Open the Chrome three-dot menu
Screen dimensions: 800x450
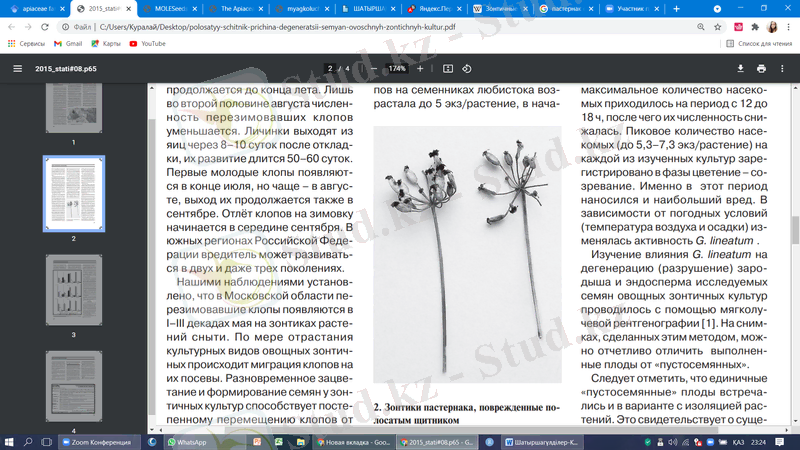coord(786,27)
